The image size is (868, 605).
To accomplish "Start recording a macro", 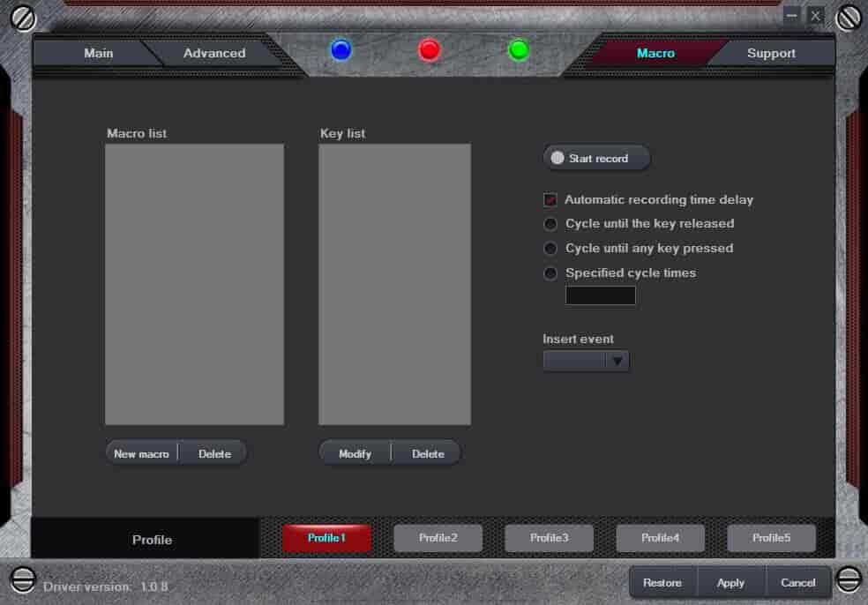I will point(596,159).
